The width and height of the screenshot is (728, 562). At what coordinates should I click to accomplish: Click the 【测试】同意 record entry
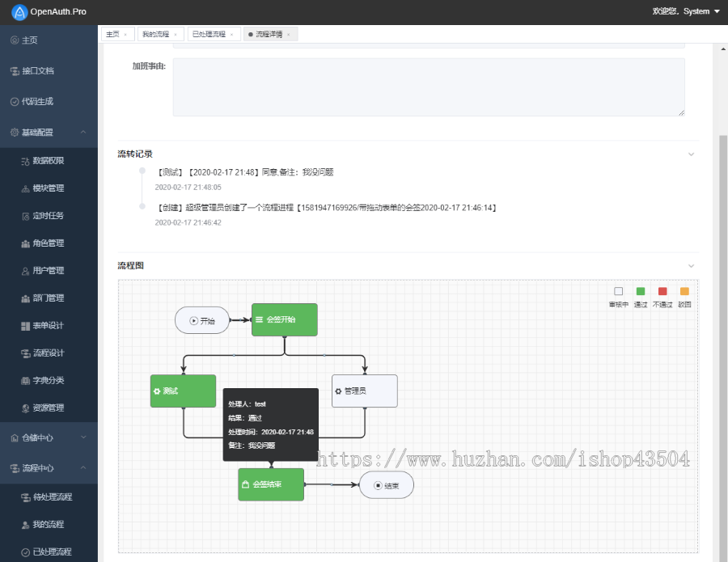(244, 172)
